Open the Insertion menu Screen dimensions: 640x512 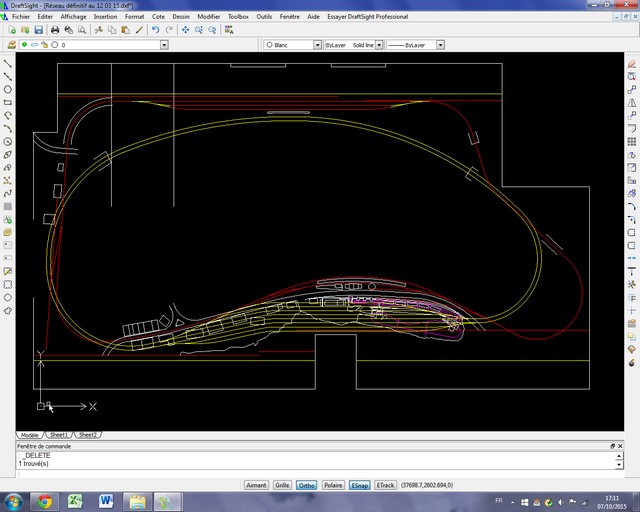105,17
